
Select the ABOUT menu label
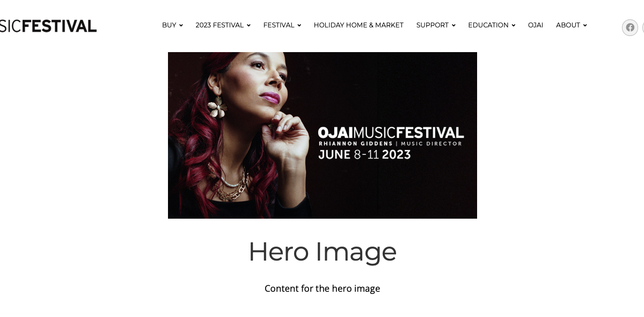(x=568, y=25)
